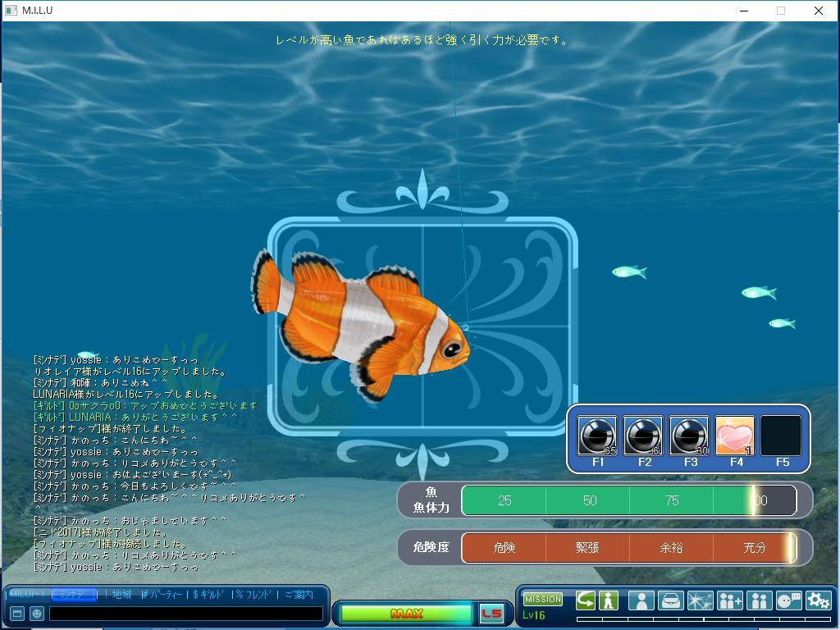Viewport: 840px width, 630px height.
Task: Use the F3 lens item slot
Action: [689, 435]
